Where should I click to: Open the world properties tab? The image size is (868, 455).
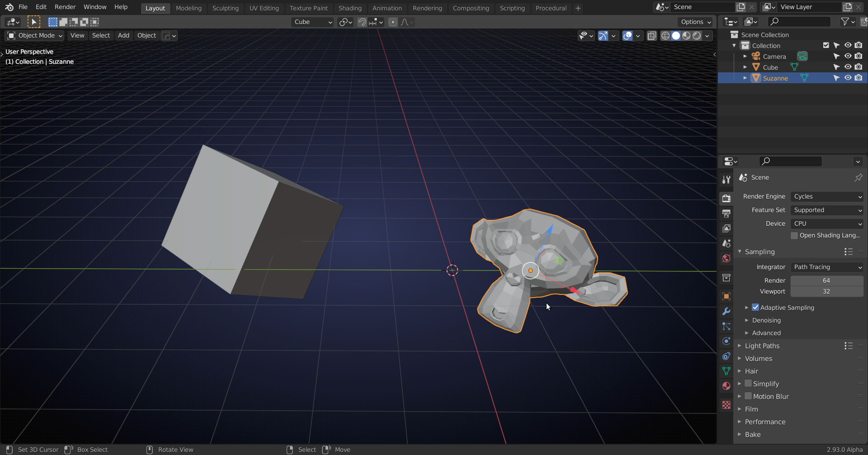tap(726, 258)
